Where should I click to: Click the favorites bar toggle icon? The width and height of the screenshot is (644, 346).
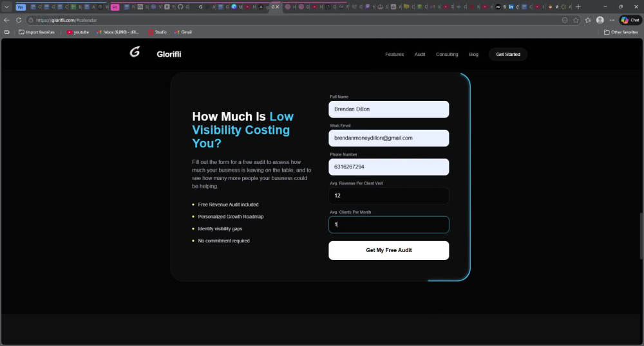pyautogui.click(x=6, y=32)
